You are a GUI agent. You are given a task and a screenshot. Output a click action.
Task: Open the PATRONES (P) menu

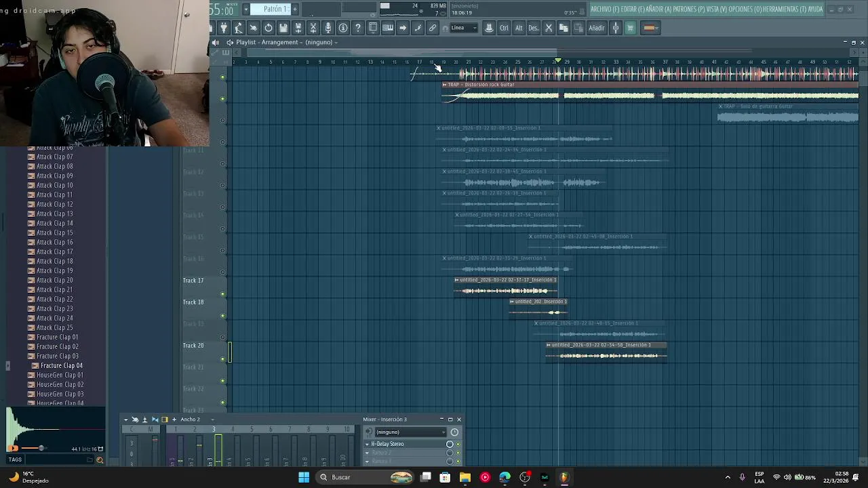(x=688, y=9)
